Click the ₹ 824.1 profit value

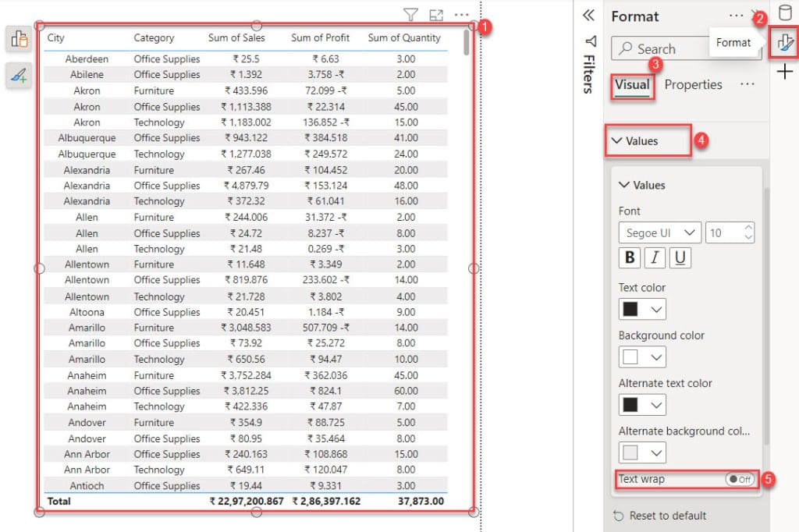click(326, 391)
